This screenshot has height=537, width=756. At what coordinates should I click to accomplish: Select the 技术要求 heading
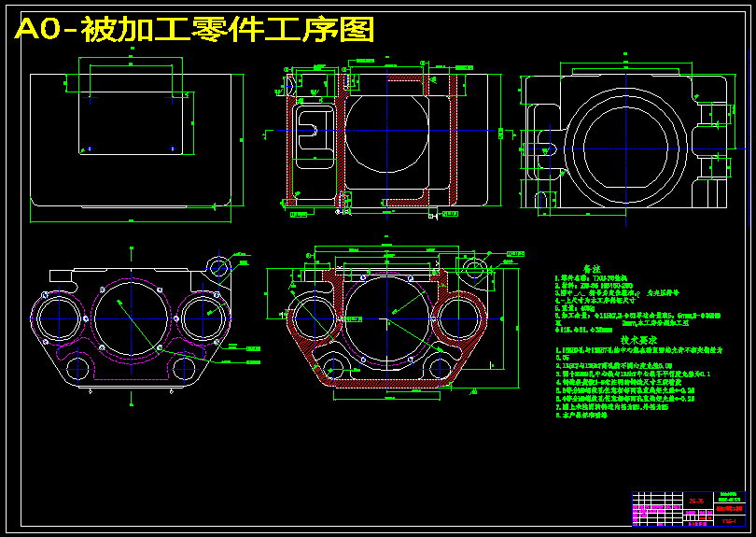[638, 340]
